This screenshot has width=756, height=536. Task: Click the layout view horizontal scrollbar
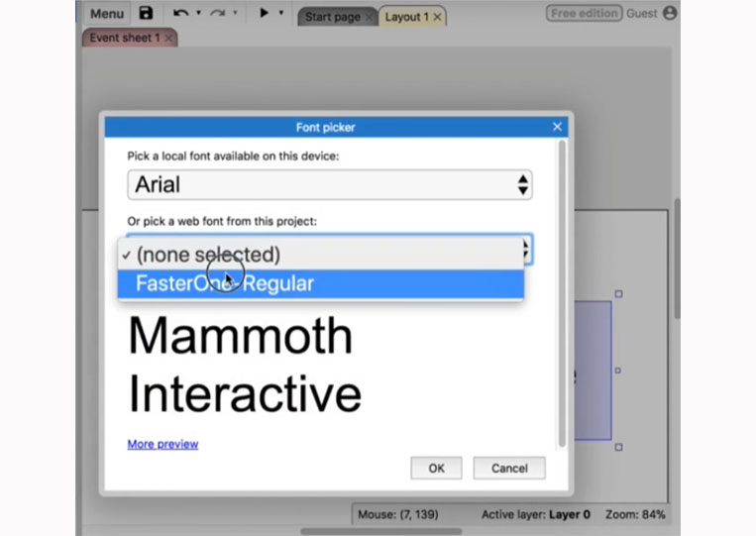point(380,531)
